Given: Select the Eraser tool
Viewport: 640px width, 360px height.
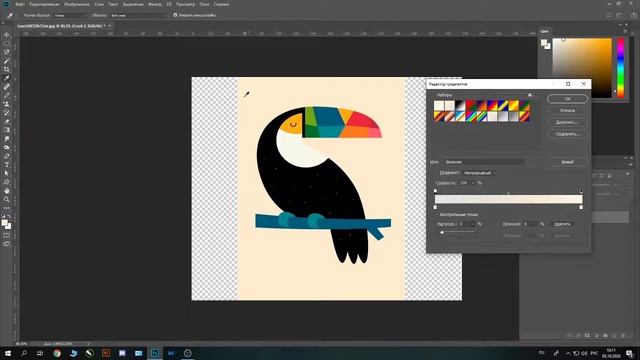Looking at the screenshot, I should coord(7,121).
